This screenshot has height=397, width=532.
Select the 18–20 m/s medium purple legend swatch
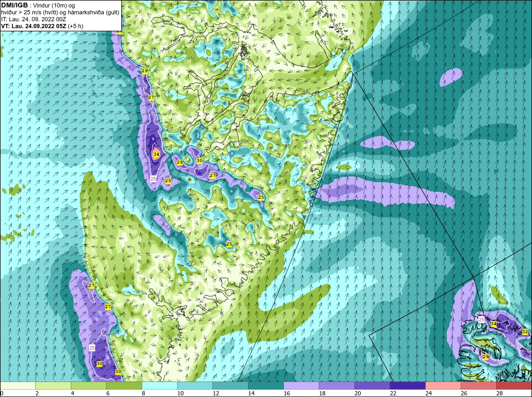337,385
